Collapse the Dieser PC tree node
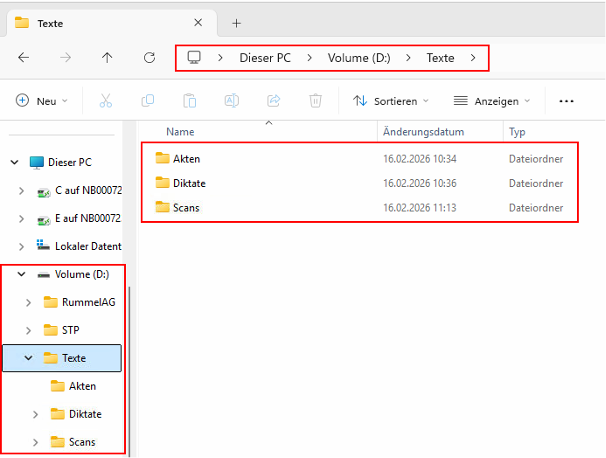The height and width of the screenshot is (458, 606). [x=15, y=162]
